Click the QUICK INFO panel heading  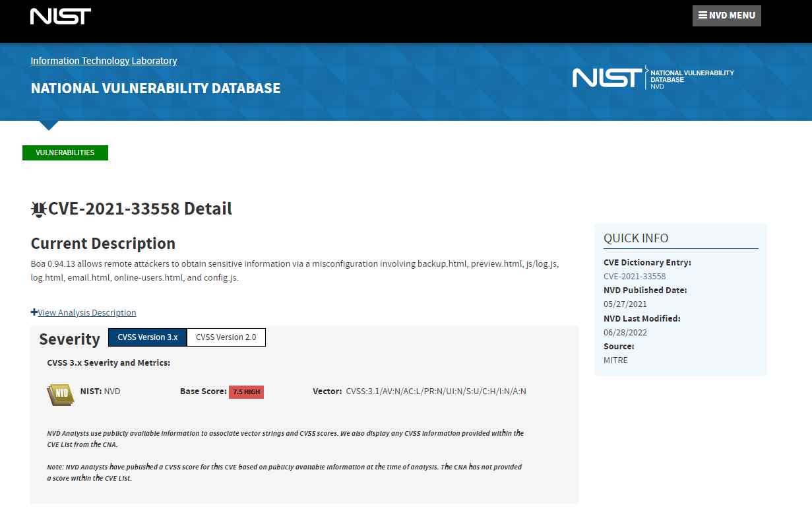point(636,238)
